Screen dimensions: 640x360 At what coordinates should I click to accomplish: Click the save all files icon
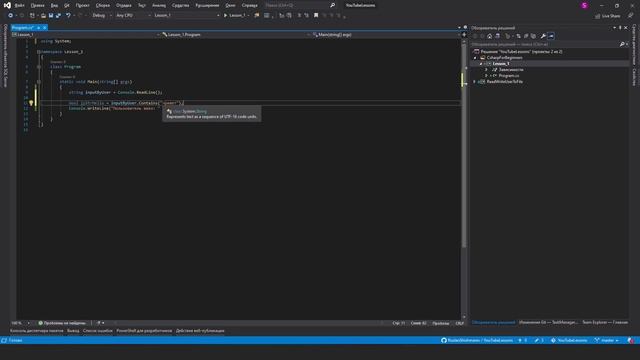(x=58, y=16)
